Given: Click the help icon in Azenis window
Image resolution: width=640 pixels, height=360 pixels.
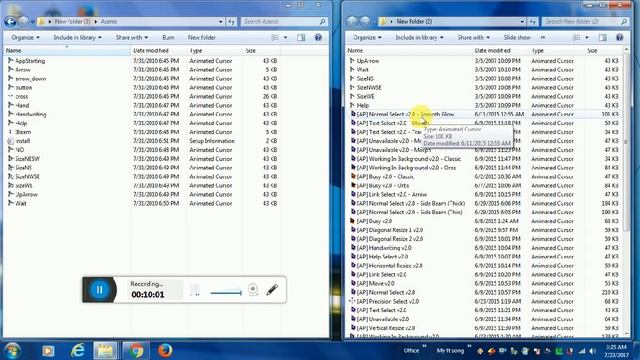Looking at the screenshot, I should click(x=318, y=38).
